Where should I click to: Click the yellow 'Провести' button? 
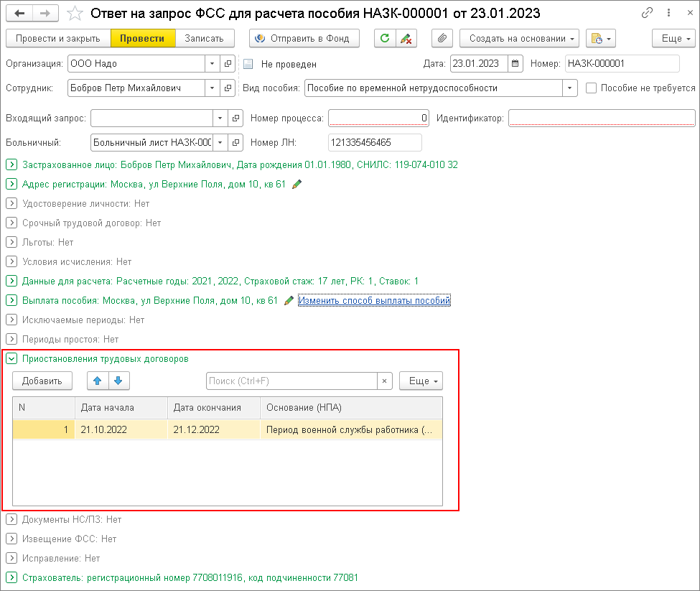pos(142,38)
